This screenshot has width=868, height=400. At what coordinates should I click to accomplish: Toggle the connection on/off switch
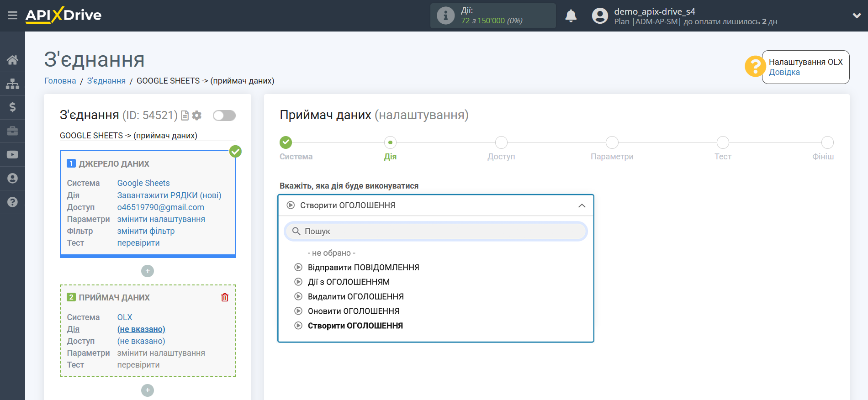(x=224, y=116)
